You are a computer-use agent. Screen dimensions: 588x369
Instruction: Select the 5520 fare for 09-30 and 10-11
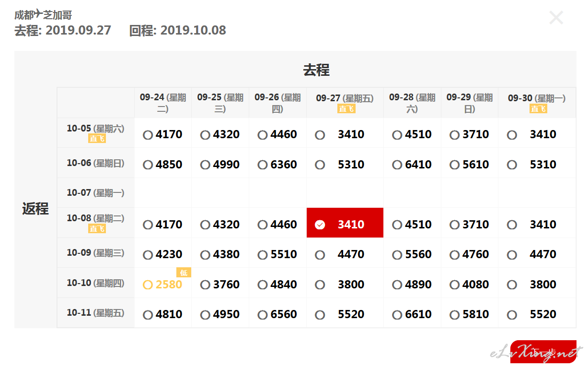click(512, 315)
